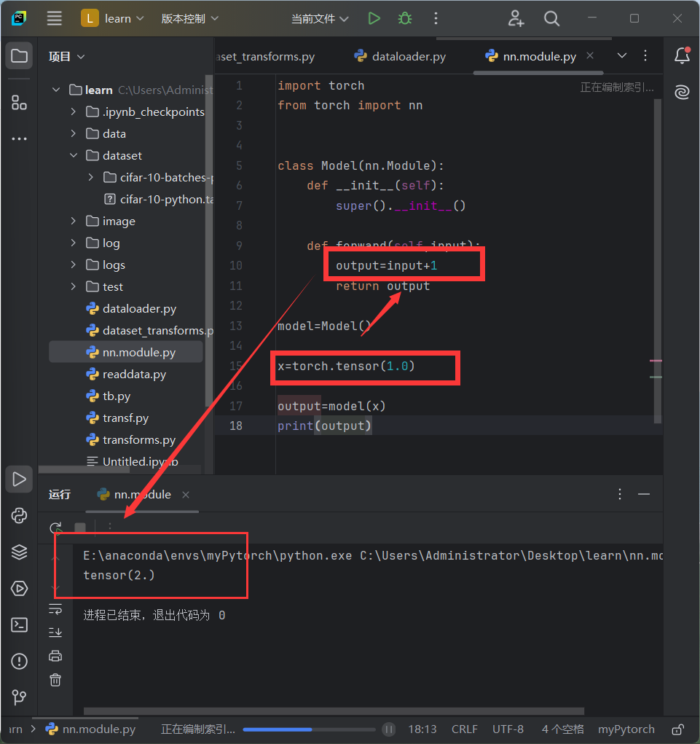Expand the data folder

point(73,133)
